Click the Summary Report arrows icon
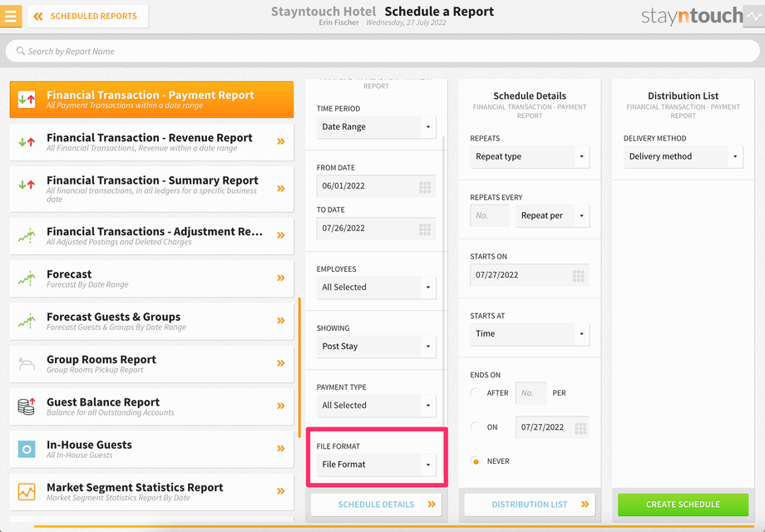 coord(27,185)
